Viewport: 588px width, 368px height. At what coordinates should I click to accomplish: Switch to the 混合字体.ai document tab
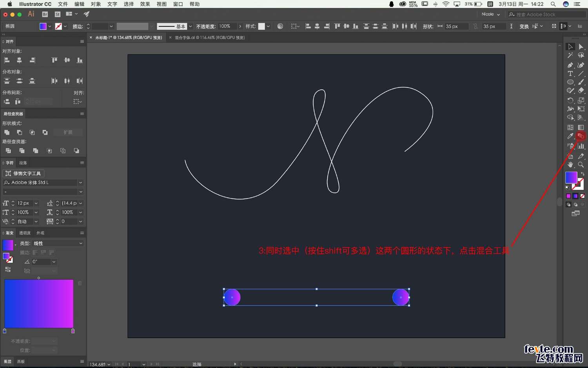(209, 38)
